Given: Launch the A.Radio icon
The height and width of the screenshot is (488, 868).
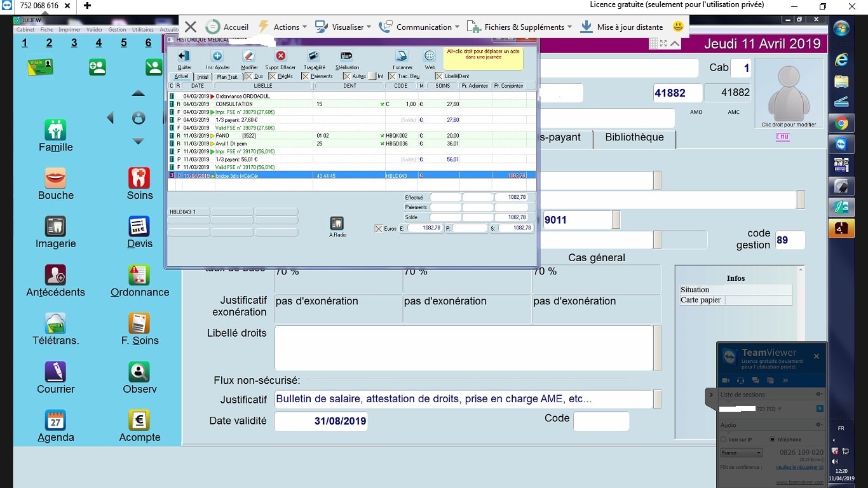Looking at the screenshot, I should click(x=337, y=224).
